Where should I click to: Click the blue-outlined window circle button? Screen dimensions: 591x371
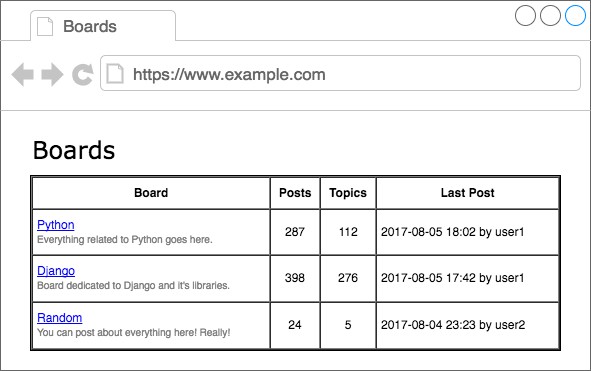click(575, 15)
